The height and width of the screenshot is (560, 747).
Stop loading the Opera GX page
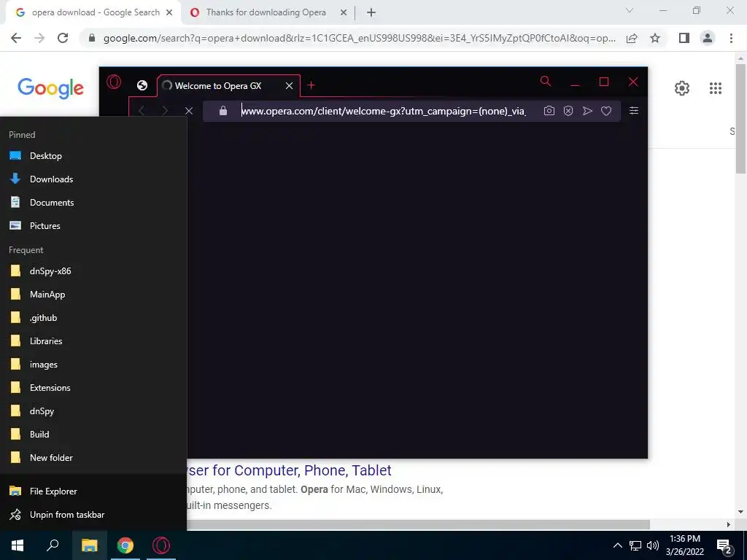point(189,111)
